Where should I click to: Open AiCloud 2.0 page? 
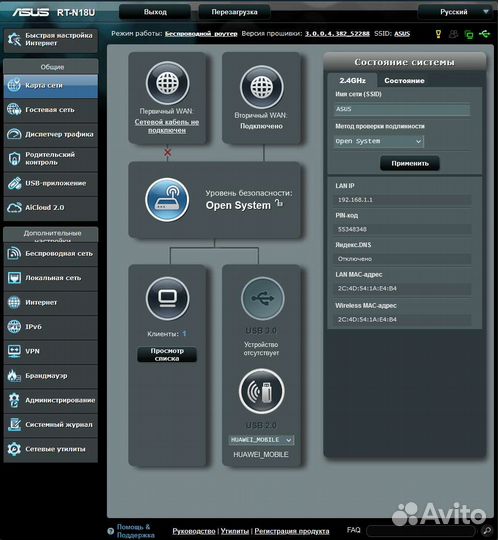tap(51, 208)
